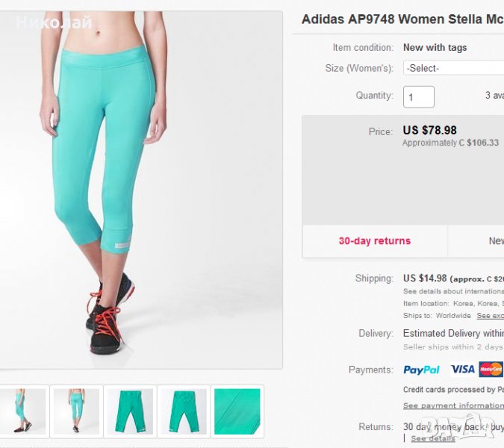504x448 pixels.
Task: Select the fourth thumbnail of leggings back
Action: pos(184,411)
